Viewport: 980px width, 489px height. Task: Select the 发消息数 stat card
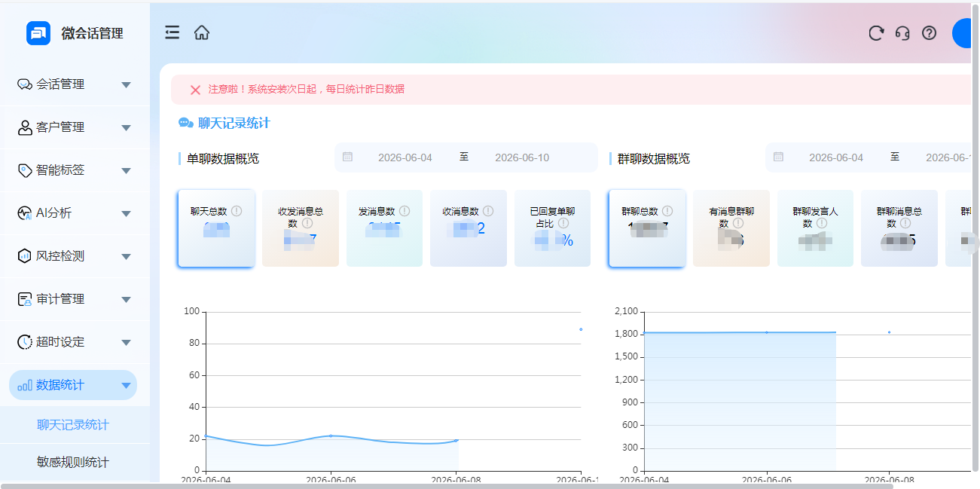384,228
